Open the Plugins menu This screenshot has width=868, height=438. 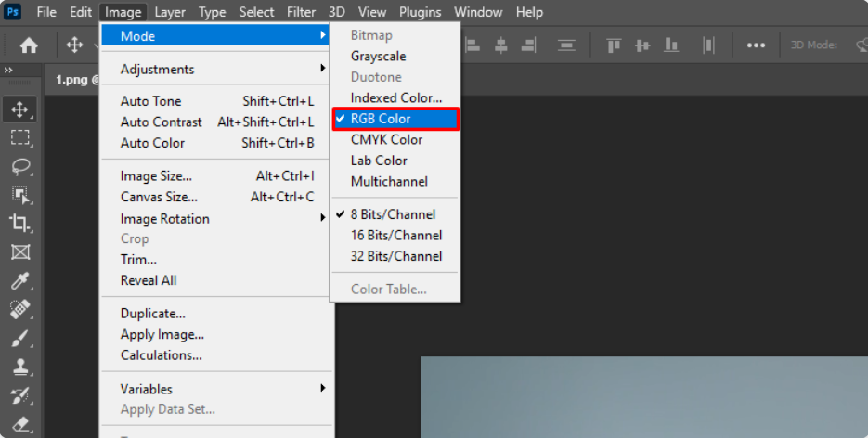tap(421, 12)
